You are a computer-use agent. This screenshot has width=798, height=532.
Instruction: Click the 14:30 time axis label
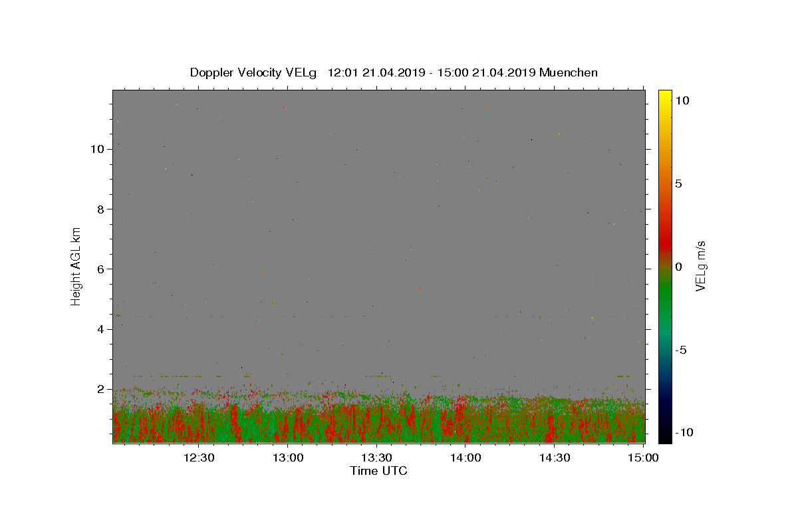555,458
